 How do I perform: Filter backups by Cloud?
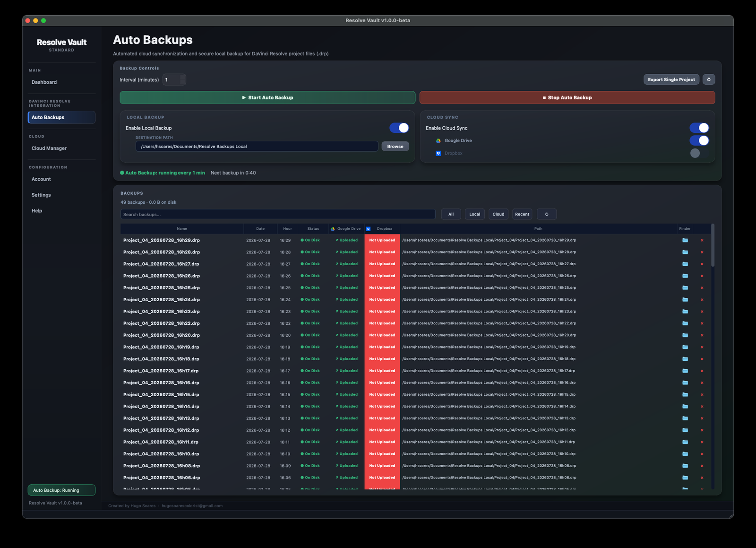coord(498,214)
